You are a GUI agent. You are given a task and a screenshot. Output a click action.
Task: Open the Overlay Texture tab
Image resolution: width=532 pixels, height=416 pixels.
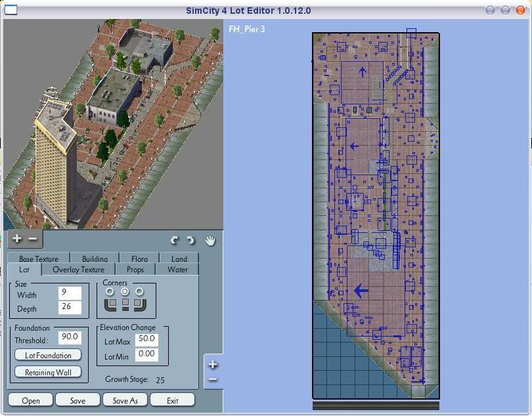(78, 270)
